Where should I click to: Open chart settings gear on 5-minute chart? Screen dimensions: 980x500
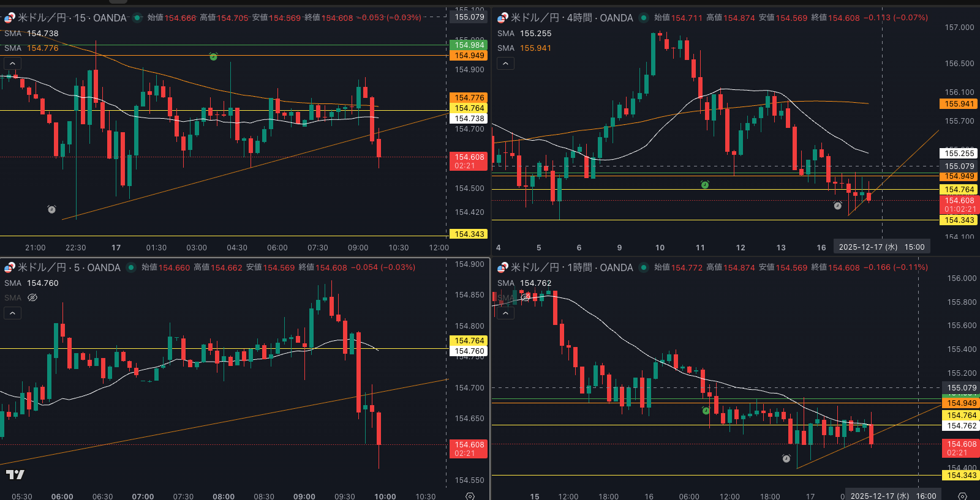[470, 496]
